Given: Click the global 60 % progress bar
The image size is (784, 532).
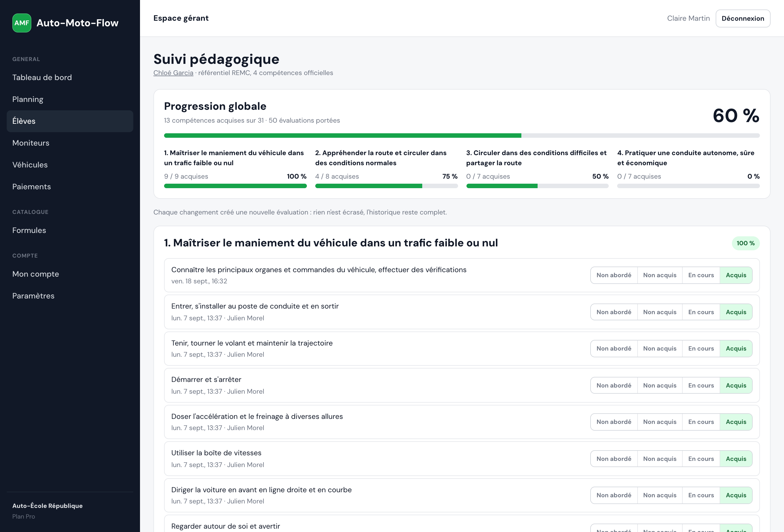Looking at the screenshot, I should coord(462,136).
